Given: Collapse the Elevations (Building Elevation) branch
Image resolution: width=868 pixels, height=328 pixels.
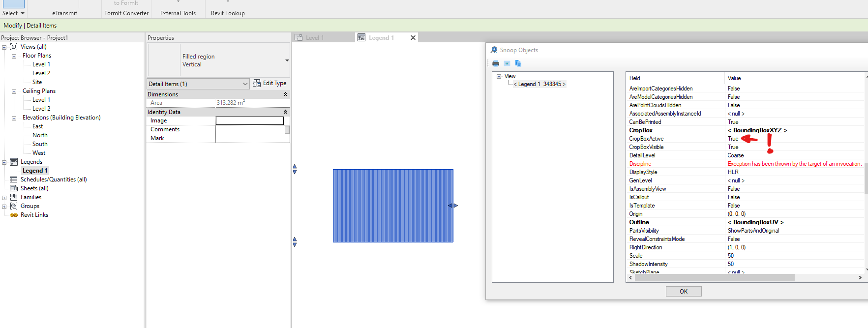Looking at the screenshot, I should click(x=14, y=118).
